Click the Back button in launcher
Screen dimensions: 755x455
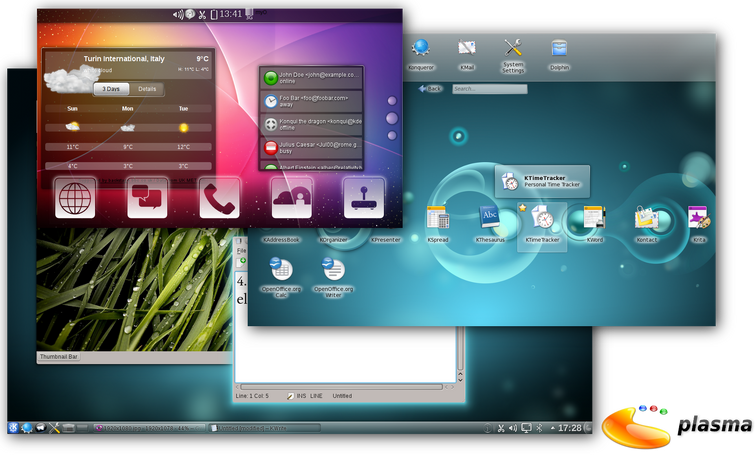click(x=430, y=89)
